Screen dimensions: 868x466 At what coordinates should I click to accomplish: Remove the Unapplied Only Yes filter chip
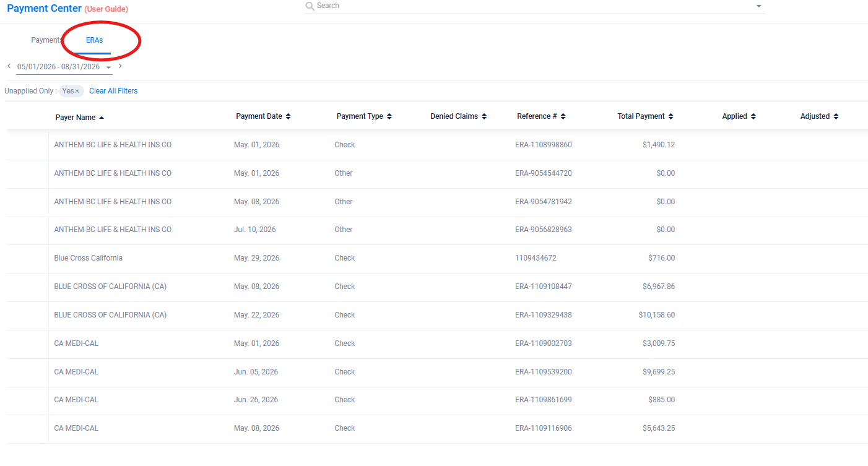[77, 92]
